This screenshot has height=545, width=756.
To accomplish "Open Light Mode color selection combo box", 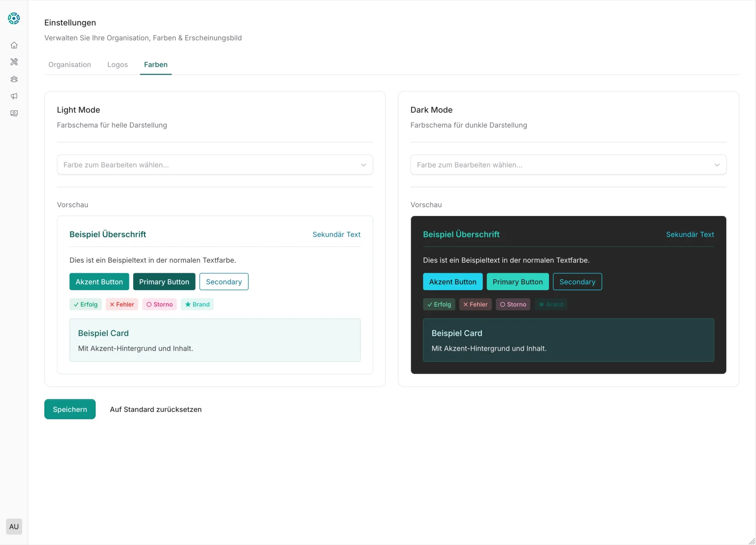I will click(208, 165).
